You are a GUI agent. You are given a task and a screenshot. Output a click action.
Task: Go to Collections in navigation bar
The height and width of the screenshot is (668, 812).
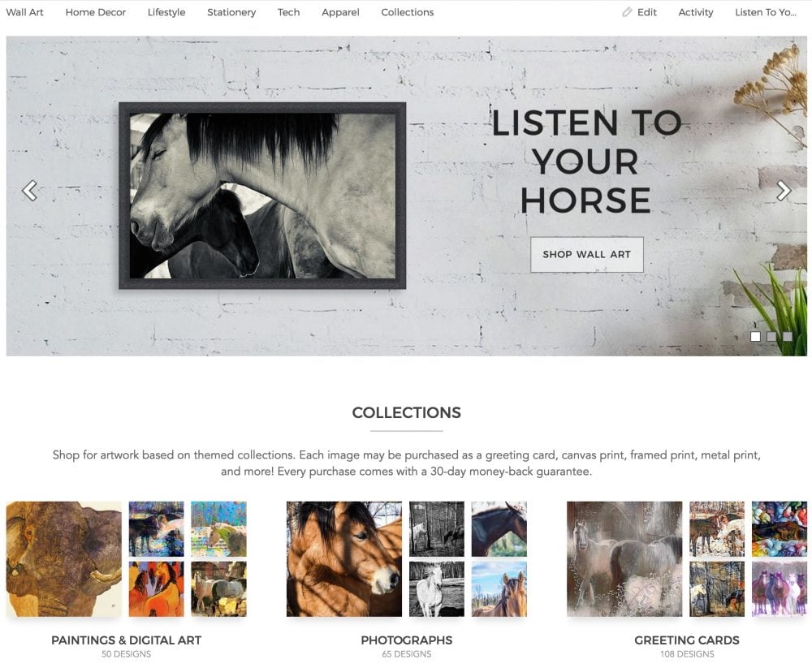[x=407, y=12]
